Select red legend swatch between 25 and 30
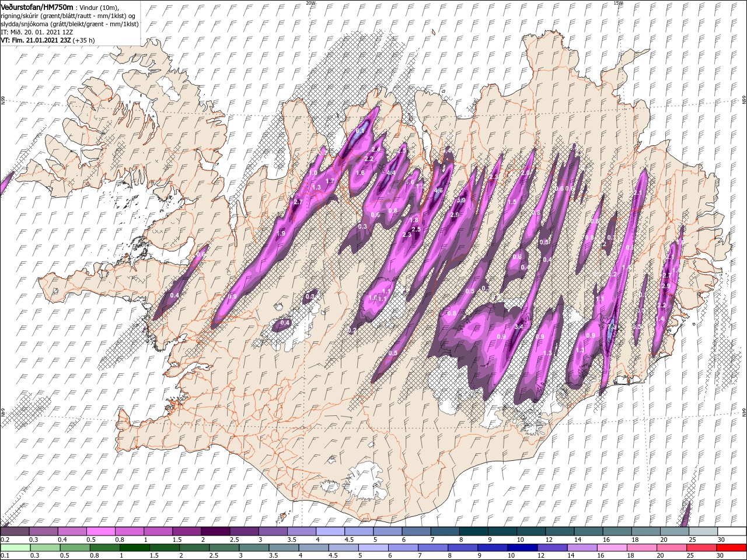The image size is (747, 560). click(701, 548)
